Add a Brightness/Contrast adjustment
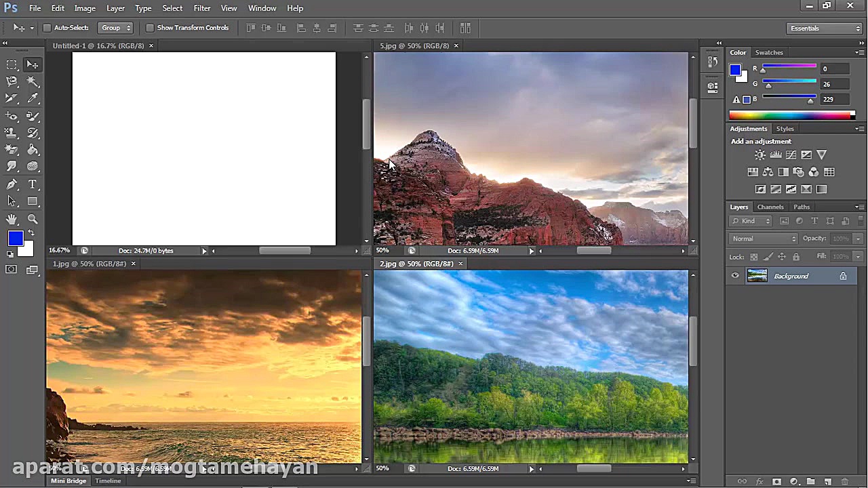868x488 pixels. [x=759, y=155]
